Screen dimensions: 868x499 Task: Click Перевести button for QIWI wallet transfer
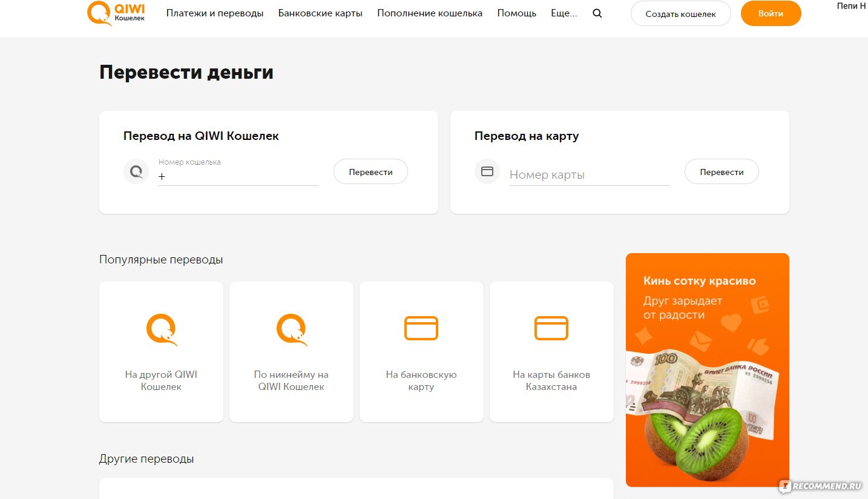point(371,172)
